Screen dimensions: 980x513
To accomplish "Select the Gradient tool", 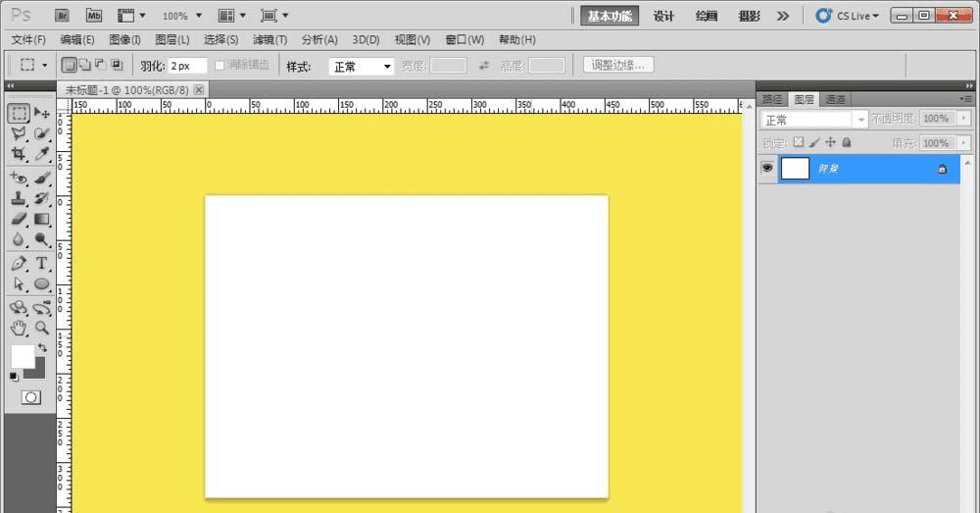I will [42, 219].
